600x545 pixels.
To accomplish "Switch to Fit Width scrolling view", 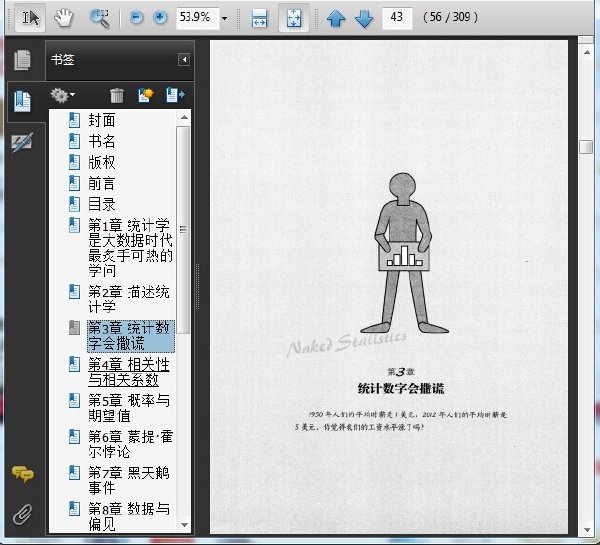I will pyautogui.click(x=259, y=18).
